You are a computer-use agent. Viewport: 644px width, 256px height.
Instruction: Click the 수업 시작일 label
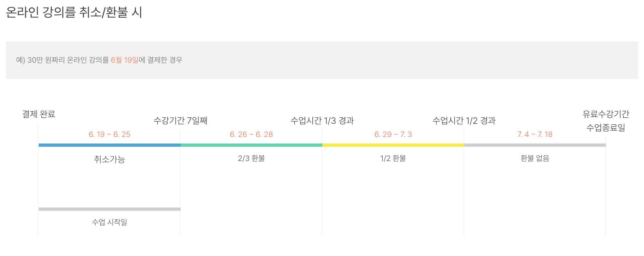pos(109,222)
